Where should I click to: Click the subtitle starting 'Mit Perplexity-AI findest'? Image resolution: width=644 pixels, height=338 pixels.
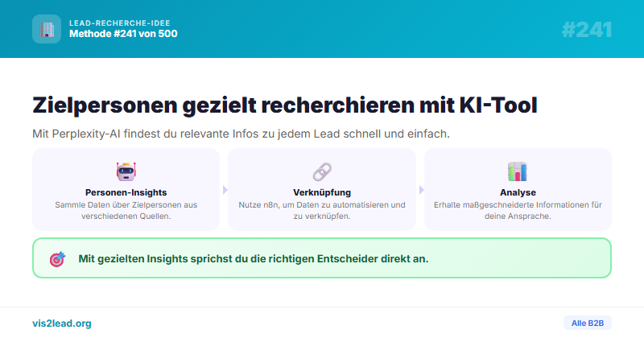tap(241, 134)
